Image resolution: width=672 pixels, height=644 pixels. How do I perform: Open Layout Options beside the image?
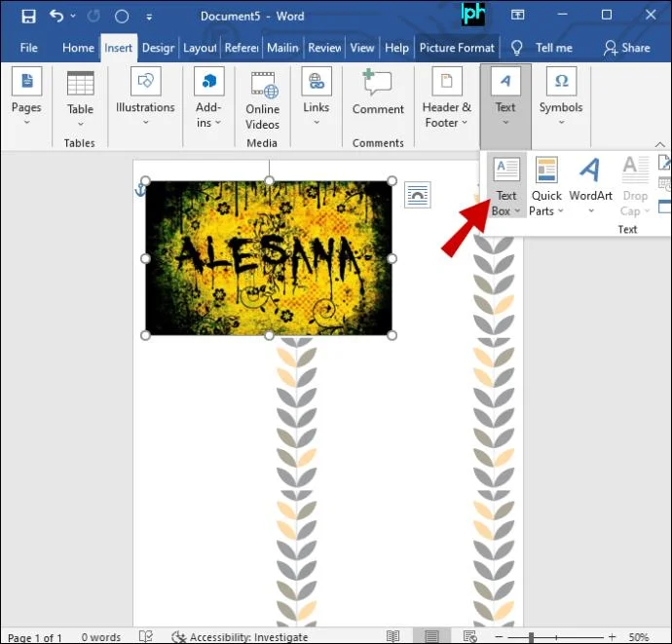tap(418, 195)
